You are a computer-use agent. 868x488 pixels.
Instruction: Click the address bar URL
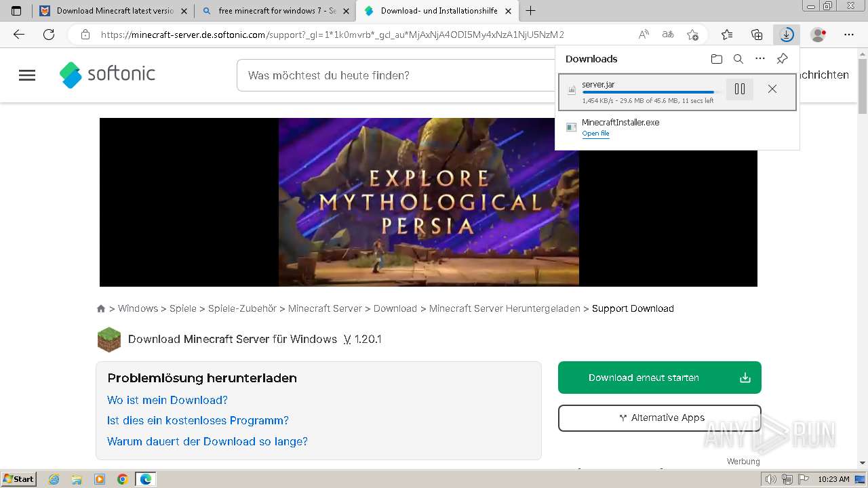(332, 35)
